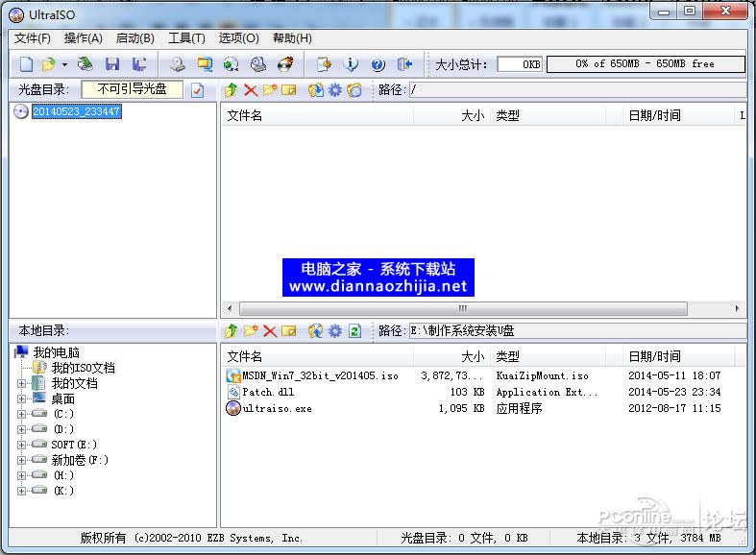
Task: Click the disc pane horizontal scrollbar thumb
Action: click(463, 308)
